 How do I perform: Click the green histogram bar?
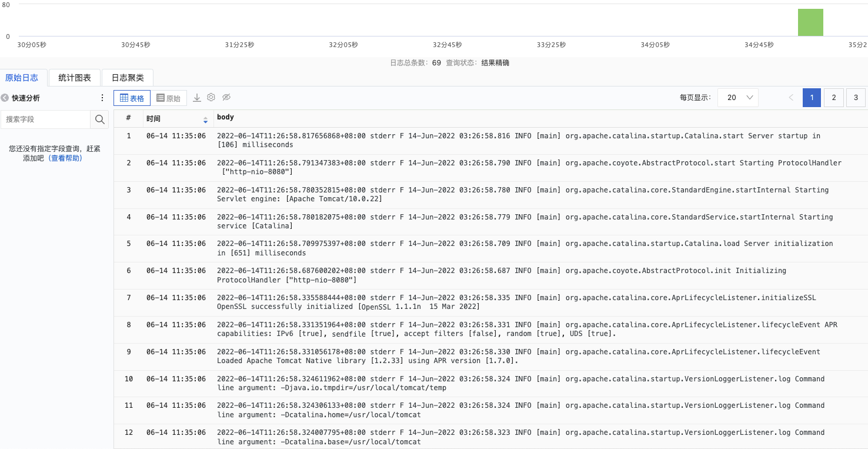[810, 23]
